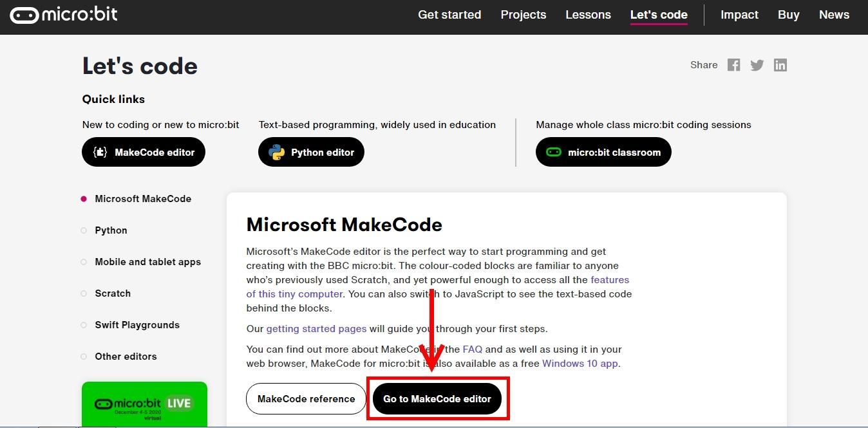This screenshot has width=868, height=428.
Task: Show the Microsoft MakeCode sidebar entry
Action: coord(143,198)
